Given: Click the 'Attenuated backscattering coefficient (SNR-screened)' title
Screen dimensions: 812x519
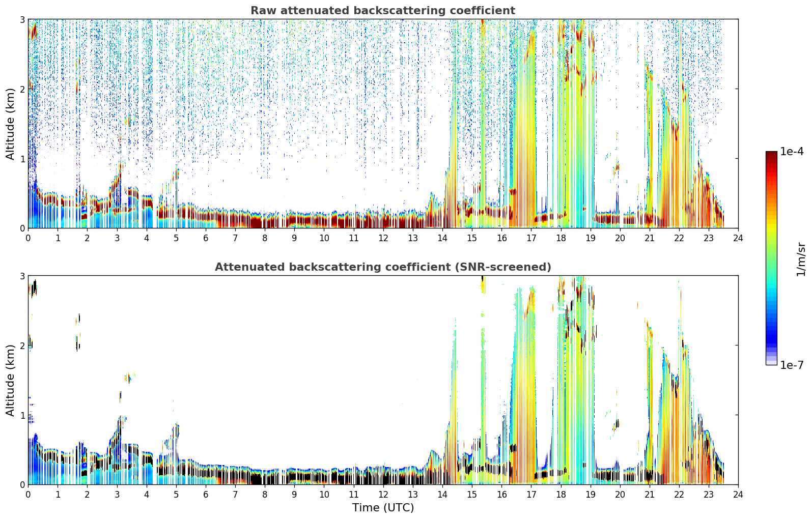Looking at the screenshot, I should tap(383, 267).
